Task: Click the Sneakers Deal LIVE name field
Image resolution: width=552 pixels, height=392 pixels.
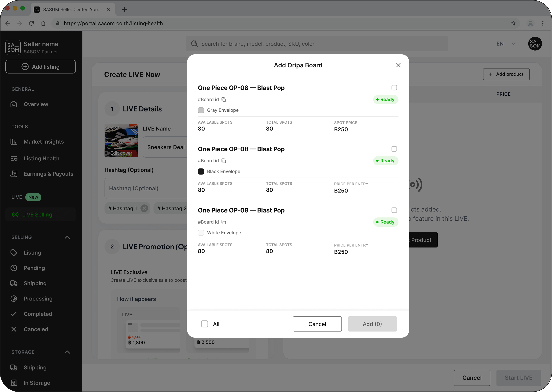Action: pos(165,147)
